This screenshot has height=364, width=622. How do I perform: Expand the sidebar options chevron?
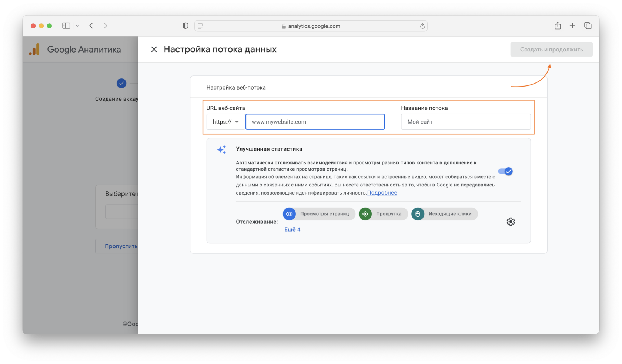tap(77, 26)
